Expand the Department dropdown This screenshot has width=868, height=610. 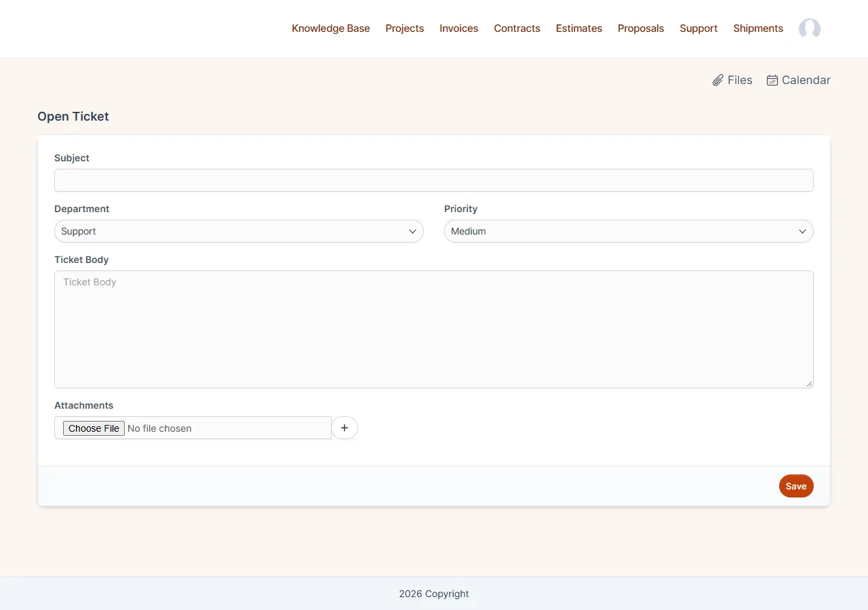(239, 231)
